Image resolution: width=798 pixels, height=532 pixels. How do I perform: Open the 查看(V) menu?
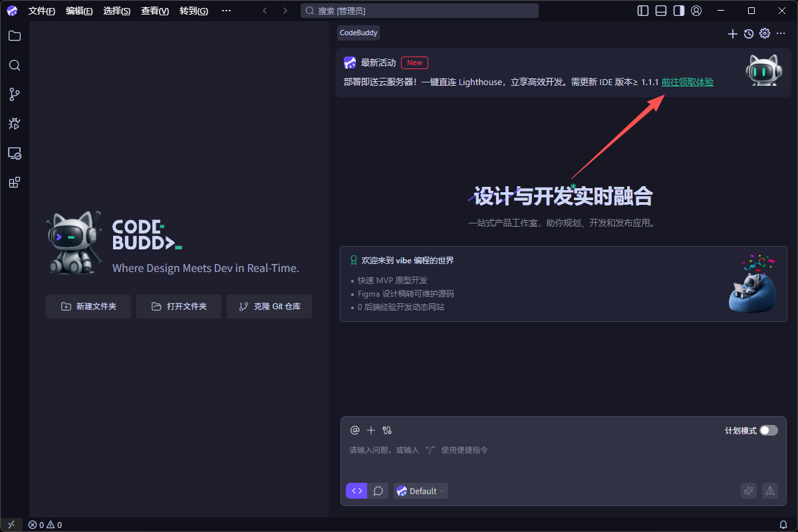coord(155,11)
